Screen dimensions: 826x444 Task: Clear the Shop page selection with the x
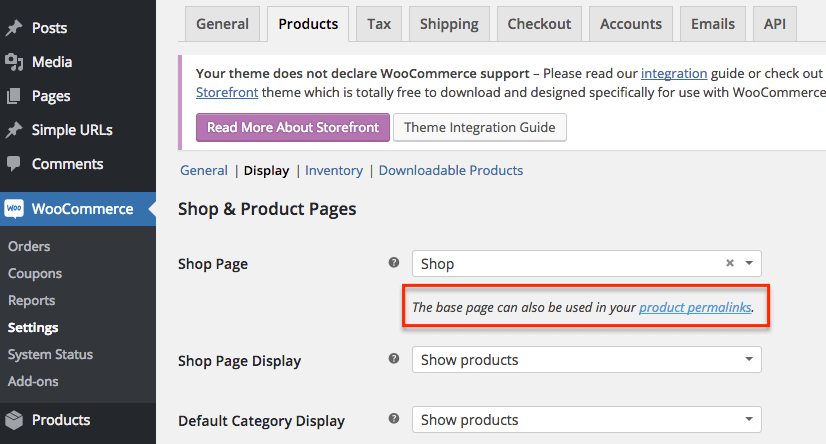point(730,263)
